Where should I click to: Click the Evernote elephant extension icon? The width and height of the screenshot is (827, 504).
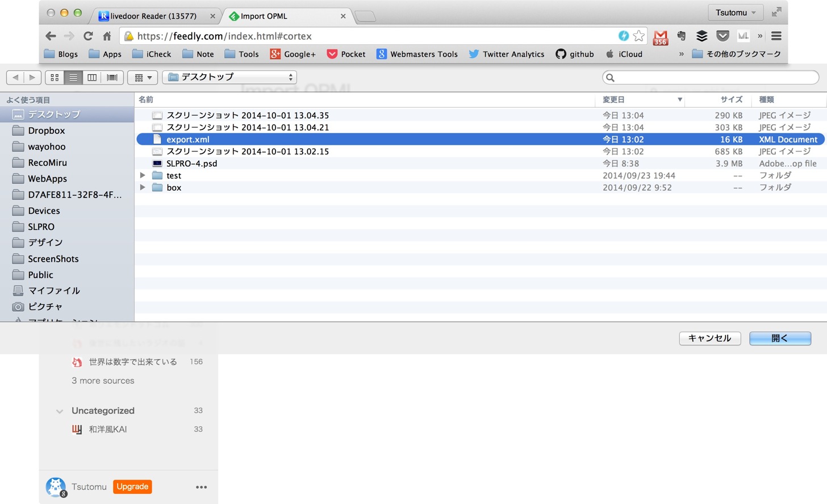(681, 36)
